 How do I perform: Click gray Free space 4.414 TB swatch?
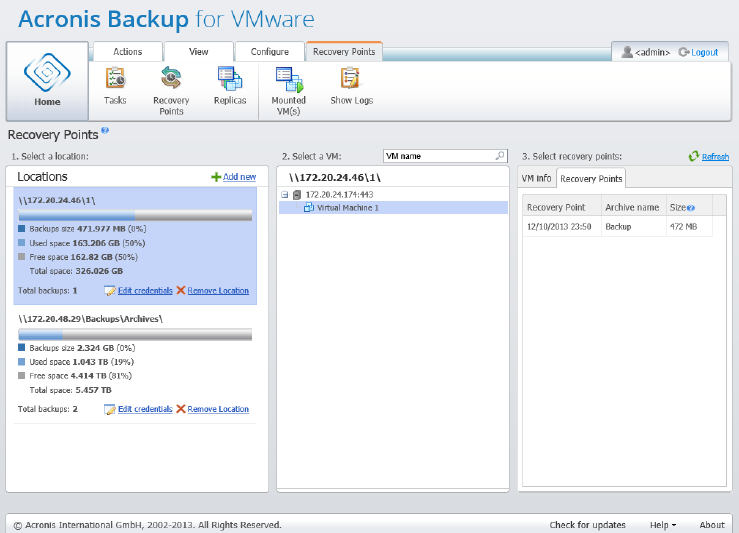click(x=21, y=376)
